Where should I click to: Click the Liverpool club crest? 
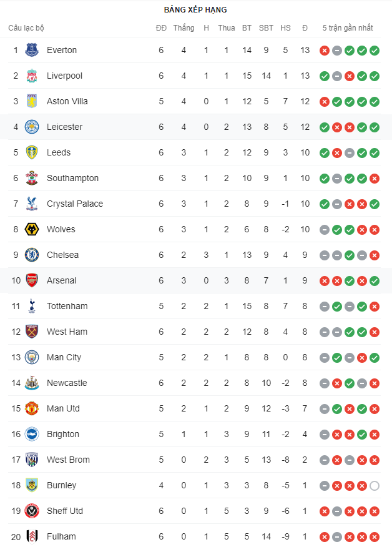[32, 76]
